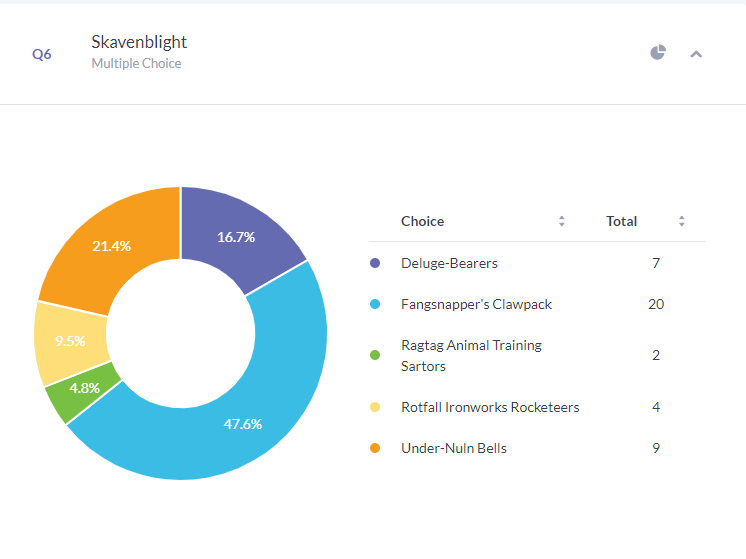Screen dimensions: 746x559
Task: Click the Rotfall Ironworks Rocketeers label
Action: pyautogui.click(x=490, y=407)
